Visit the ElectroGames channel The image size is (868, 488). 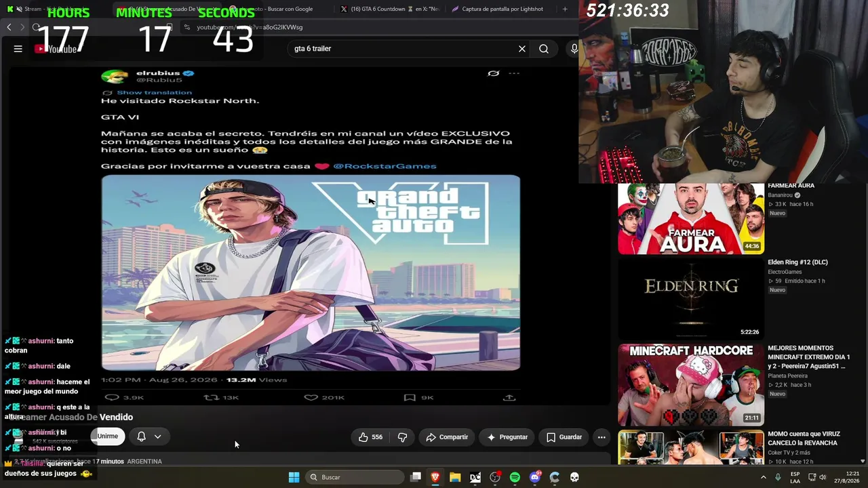pos(785,272)
